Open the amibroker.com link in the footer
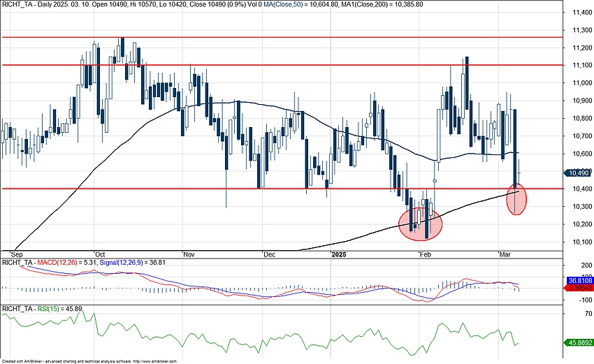Image resolution: width=594 pixels, height=364 pixels. (154, 361)
